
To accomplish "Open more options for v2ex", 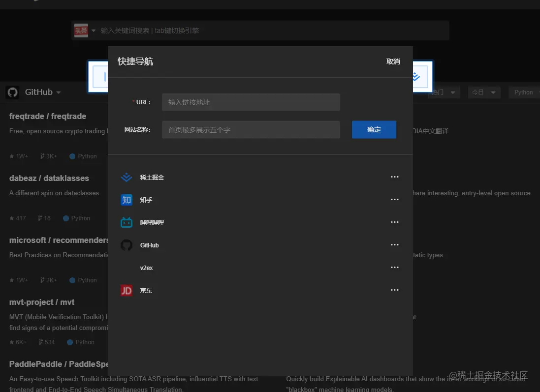I will (395, 268).
